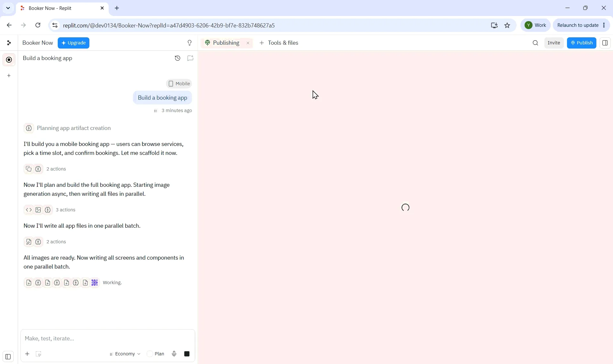This screenshot has width=613, height=364.
Task: Click the Build a booking app chat title
Action: click(48, 58)
